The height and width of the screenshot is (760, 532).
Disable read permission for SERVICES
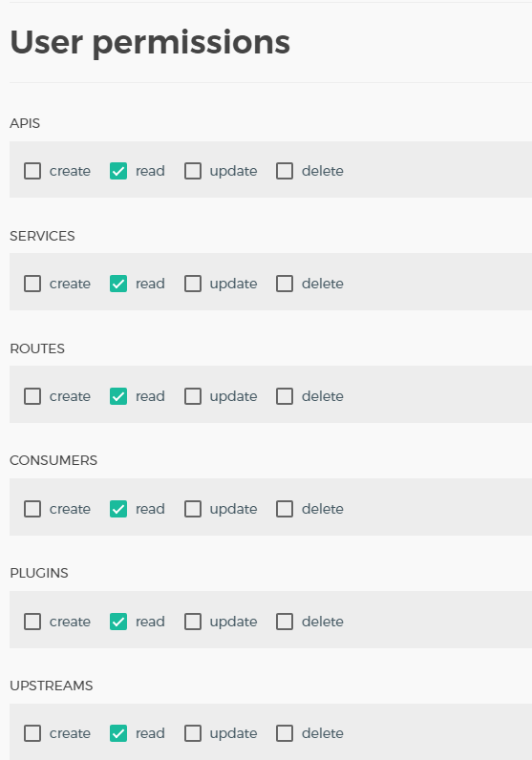tap(118, 284)
